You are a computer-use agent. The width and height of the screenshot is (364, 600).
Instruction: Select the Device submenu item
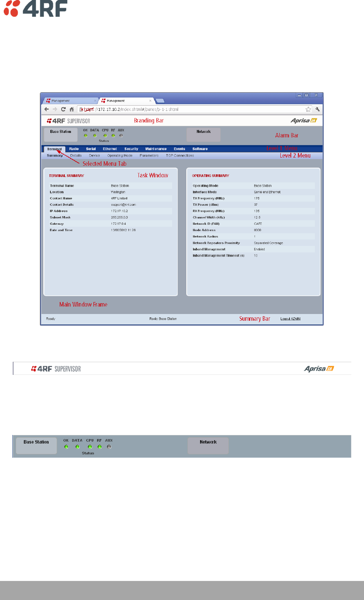(x=94, y=156)
